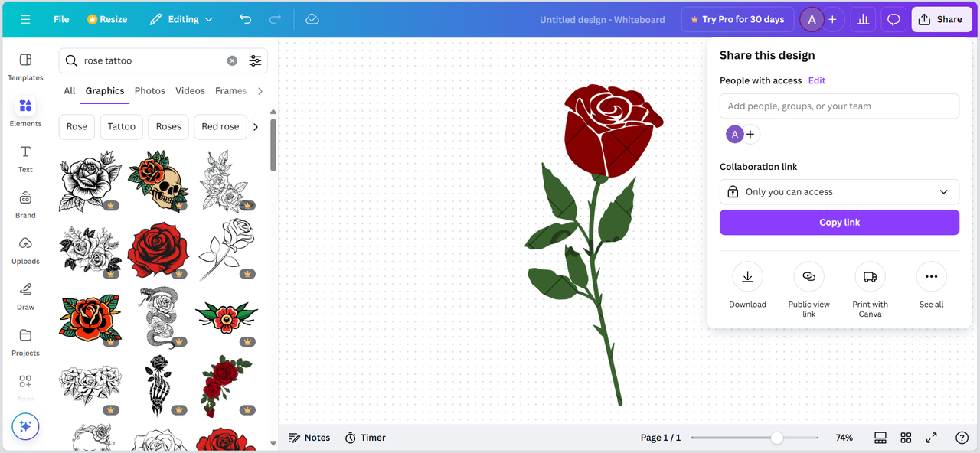Launch the Magic assistant sparkle button
Viewport: 980px width, 453px height.
25,426
